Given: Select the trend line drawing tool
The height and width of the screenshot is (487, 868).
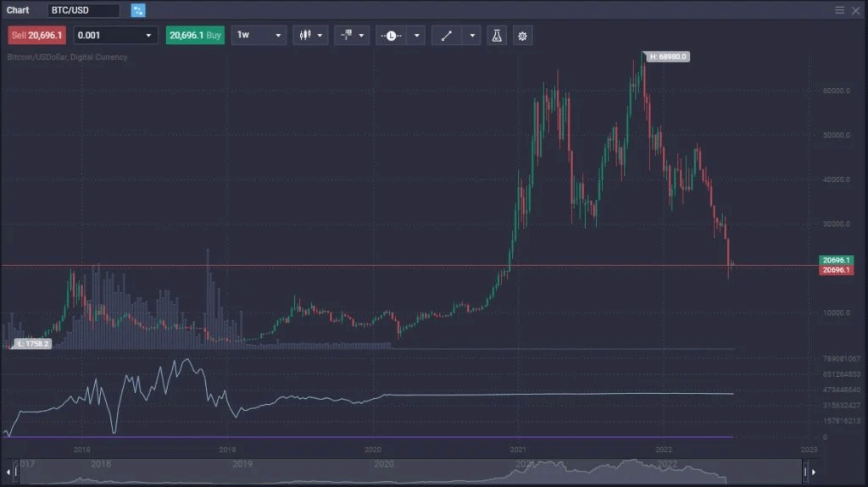Looking at the screenshot, I should (446, 36).
